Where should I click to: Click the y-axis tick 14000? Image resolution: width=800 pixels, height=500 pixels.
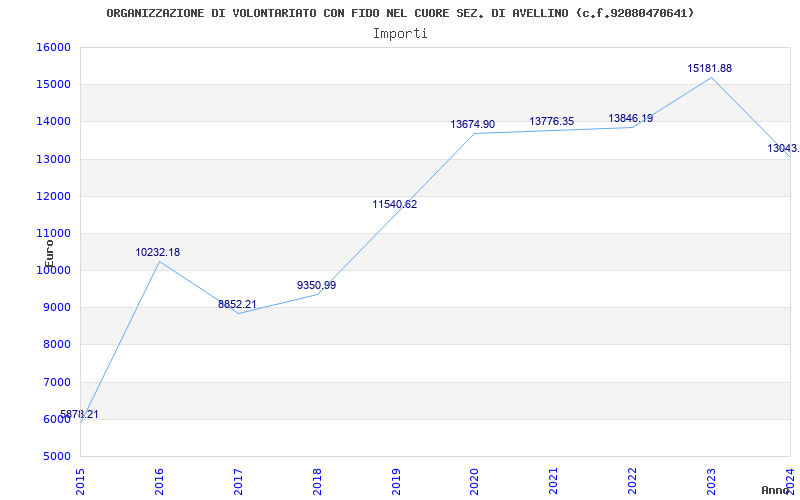[53, 122]
